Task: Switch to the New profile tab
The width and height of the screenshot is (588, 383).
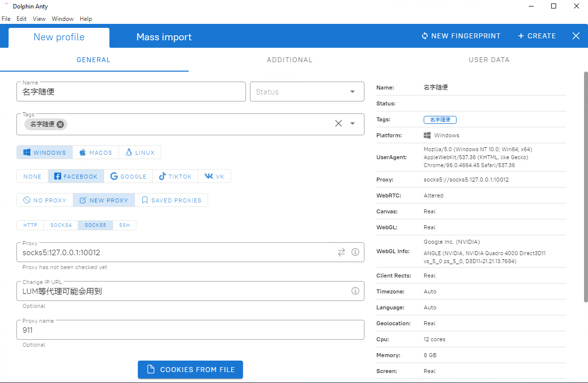Action: 59,37
